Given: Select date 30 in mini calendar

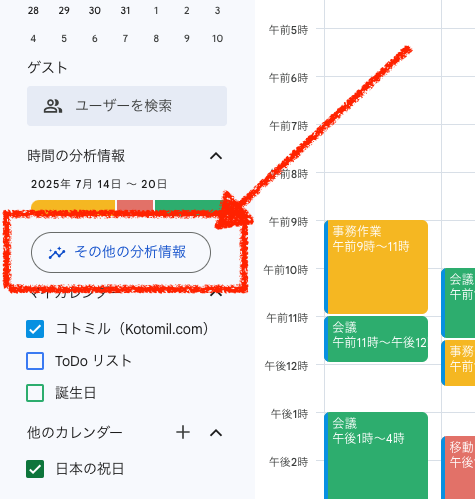Looking at the screenshot, I should click(95, 11).
